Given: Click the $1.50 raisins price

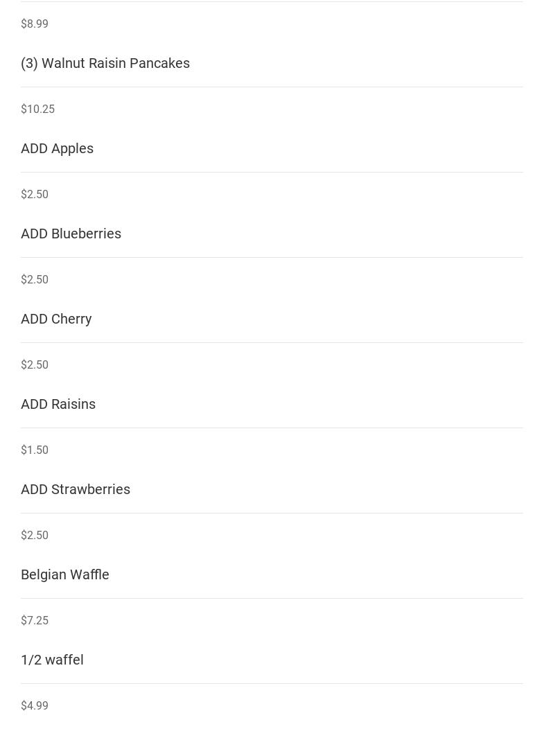Looking at the screenshot, I should pos(34,450).
